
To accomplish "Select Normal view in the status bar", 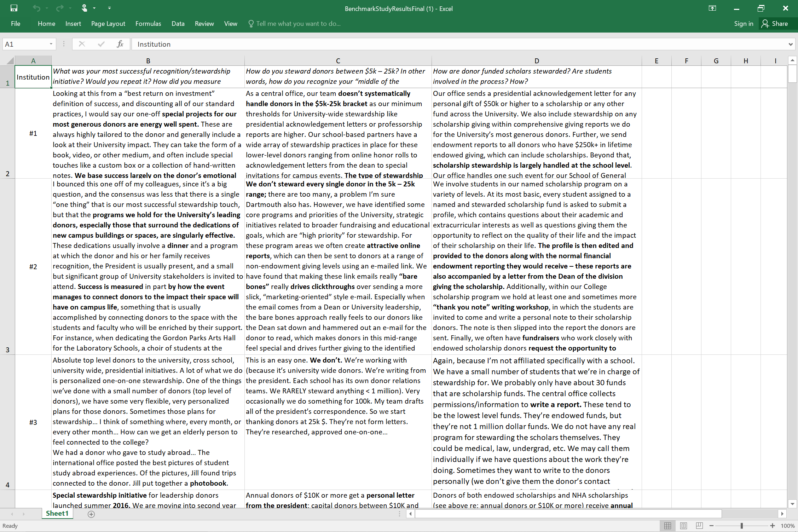I will click(667, 526).
